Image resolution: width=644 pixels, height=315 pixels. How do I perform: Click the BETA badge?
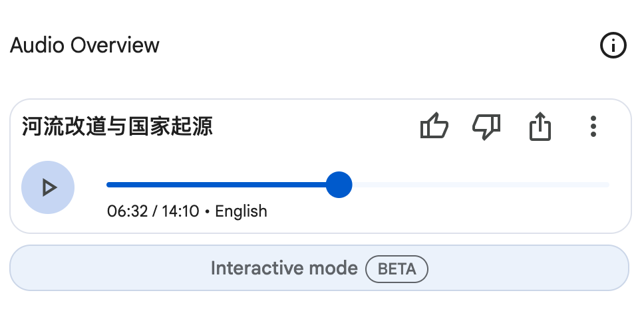(397, 269)
